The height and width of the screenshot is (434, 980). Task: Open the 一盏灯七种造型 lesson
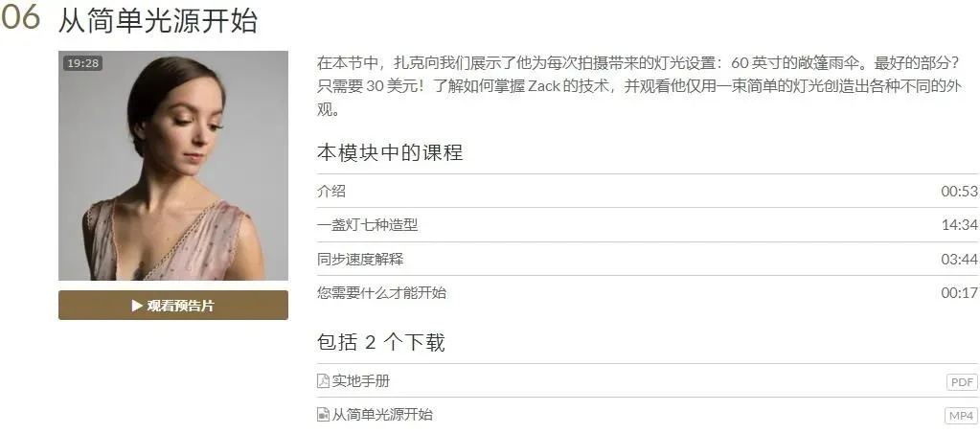click(647, 224)
